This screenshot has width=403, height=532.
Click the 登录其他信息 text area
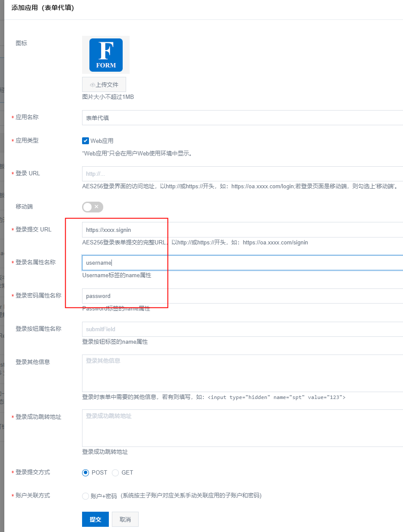[242, 373]
